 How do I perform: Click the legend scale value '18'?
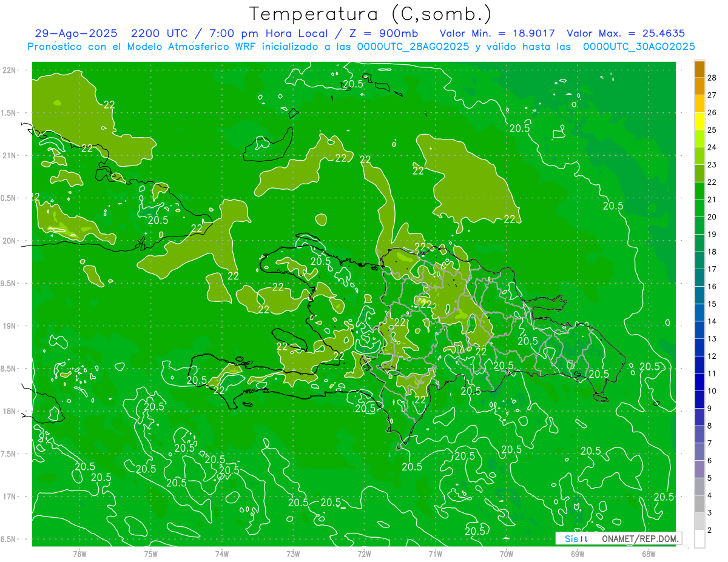[712, 252]
